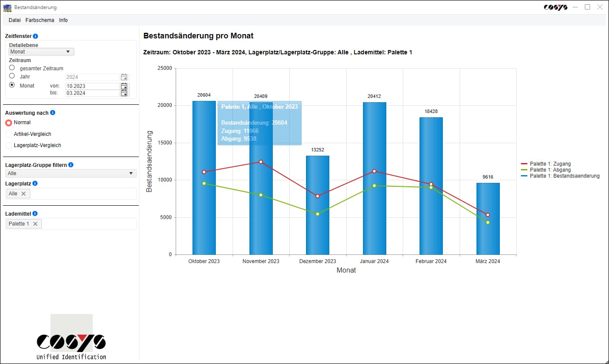Screen dimensions: 609x364
Task: Click the 18428 bar value label
Action: [x=431, y=111]
